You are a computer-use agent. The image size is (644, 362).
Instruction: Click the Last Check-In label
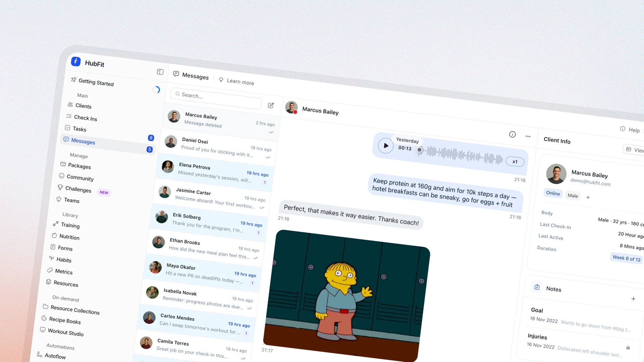point(555,226)
